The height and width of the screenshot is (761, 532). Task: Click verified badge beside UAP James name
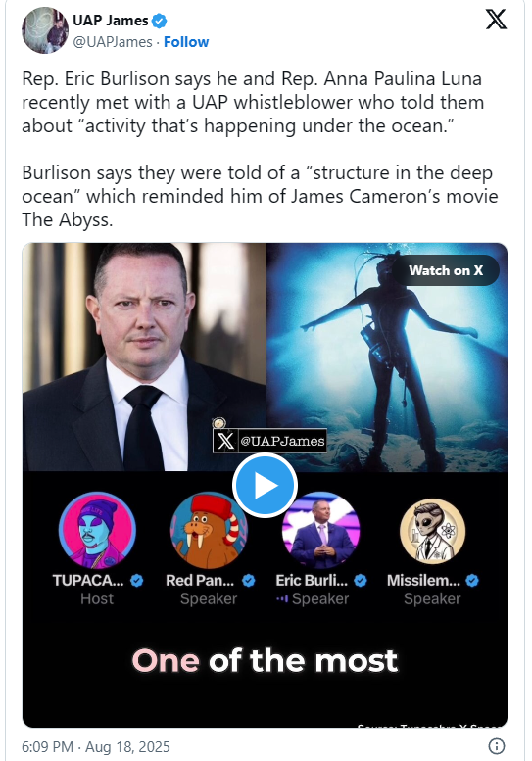click(x=160, y=21)
